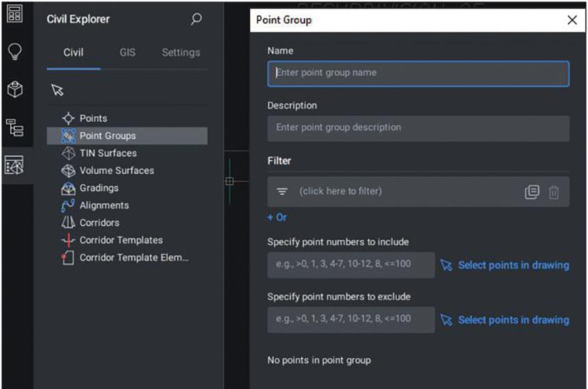Click the Point Groups icon
This screenshot has height=389, width=588.
coord(68,136)
